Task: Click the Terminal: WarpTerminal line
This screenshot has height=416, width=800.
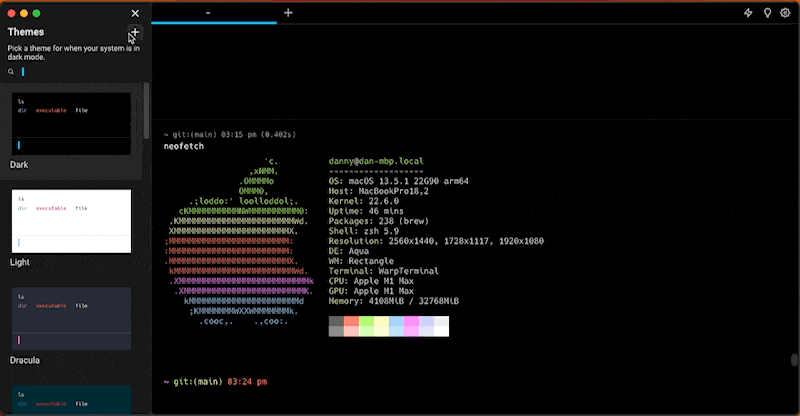Action: click(383, 271)
